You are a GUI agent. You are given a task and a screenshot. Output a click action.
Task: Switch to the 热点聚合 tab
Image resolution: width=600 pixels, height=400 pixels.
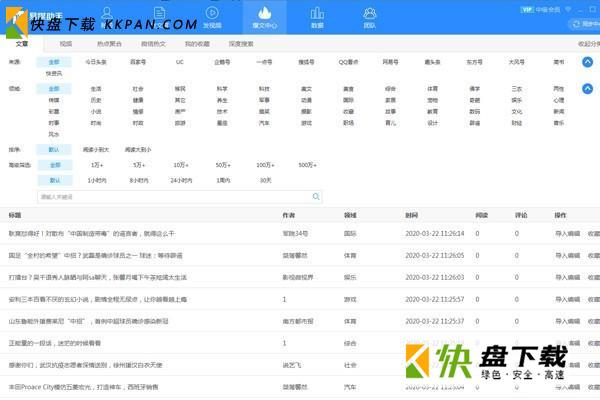[109, 44]
